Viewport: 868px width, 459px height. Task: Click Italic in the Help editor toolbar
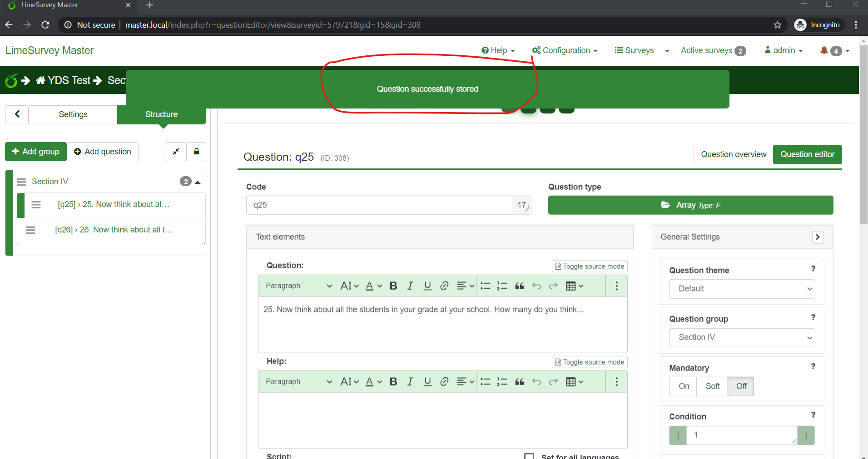click(x=410, y=381)
